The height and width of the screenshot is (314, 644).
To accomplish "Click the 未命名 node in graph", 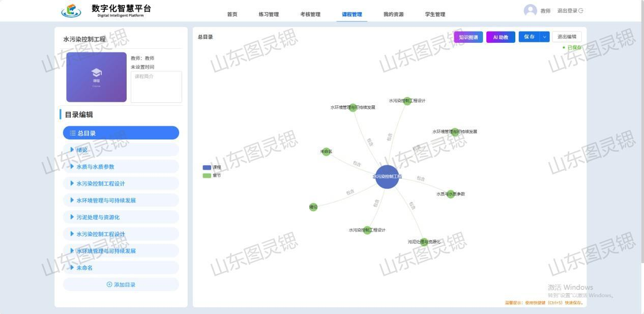I will point(327,152).
